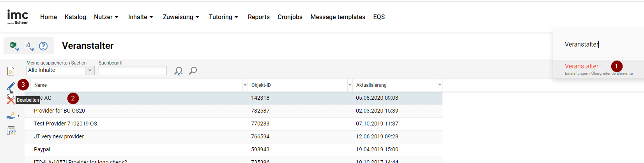Click the imc logo
Viewport: 644px width, 163px height.
(18, 17)
